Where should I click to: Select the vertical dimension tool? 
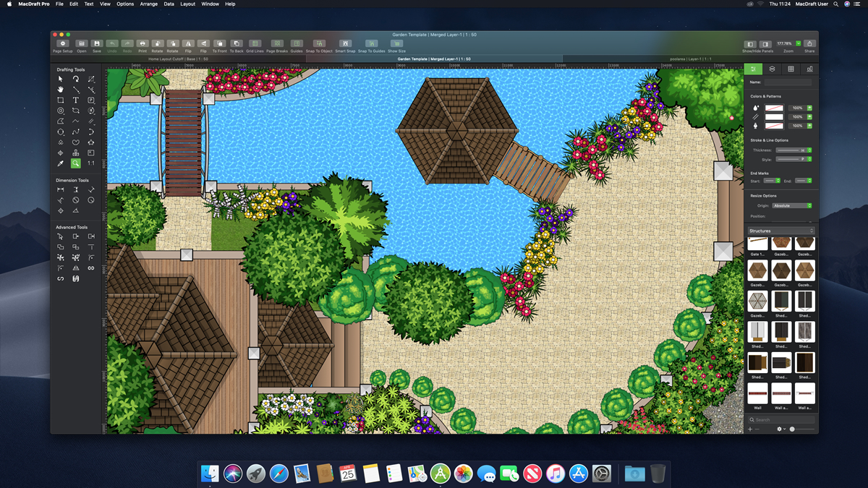76,189
